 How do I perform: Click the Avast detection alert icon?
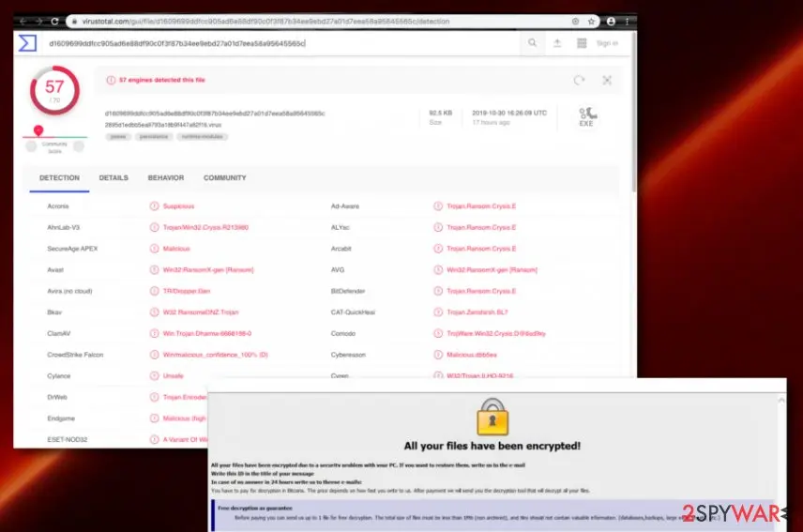click(x=154, y=270)
